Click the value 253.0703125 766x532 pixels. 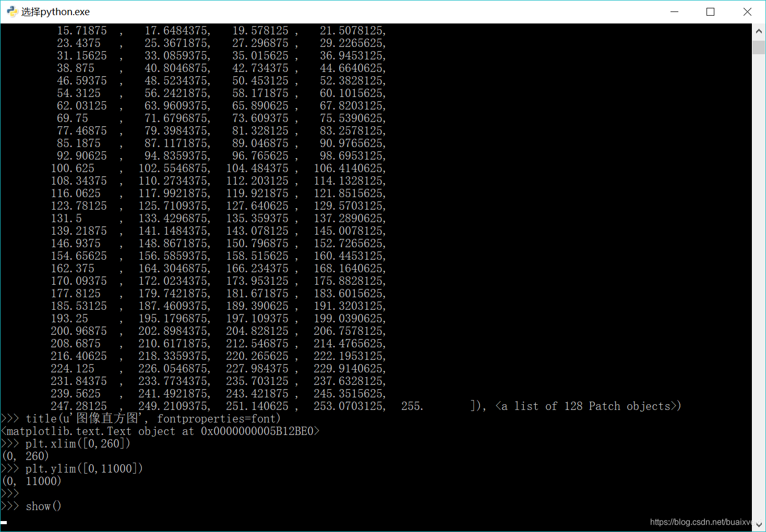[349, 406]
